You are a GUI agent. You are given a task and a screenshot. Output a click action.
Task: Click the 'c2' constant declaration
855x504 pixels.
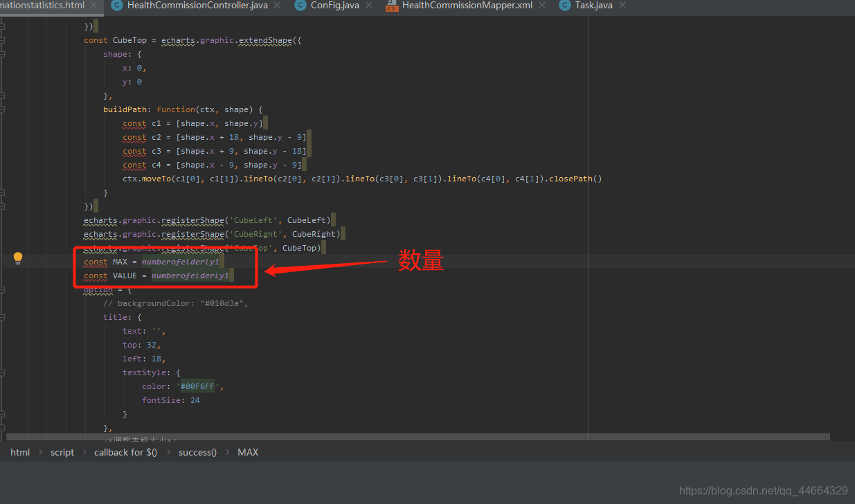(x=156, y=137)
